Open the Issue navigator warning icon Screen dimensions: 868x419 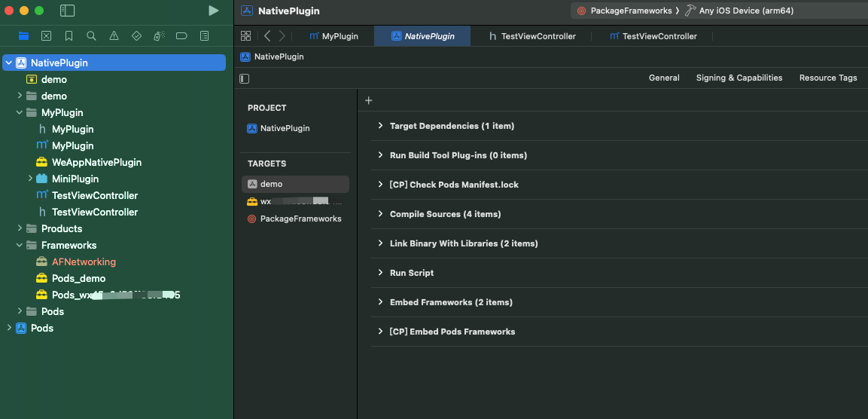pos(114,36)
